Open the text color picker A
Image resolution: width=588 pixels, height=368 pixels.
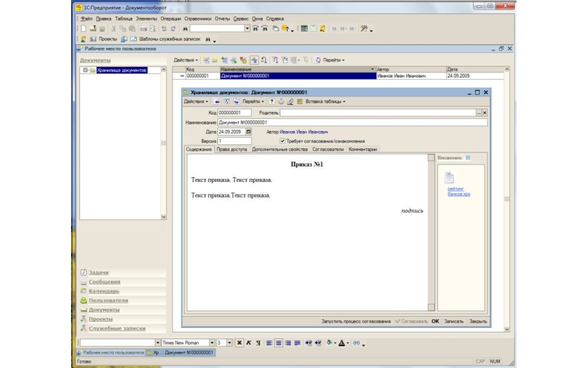pos(342,342)
